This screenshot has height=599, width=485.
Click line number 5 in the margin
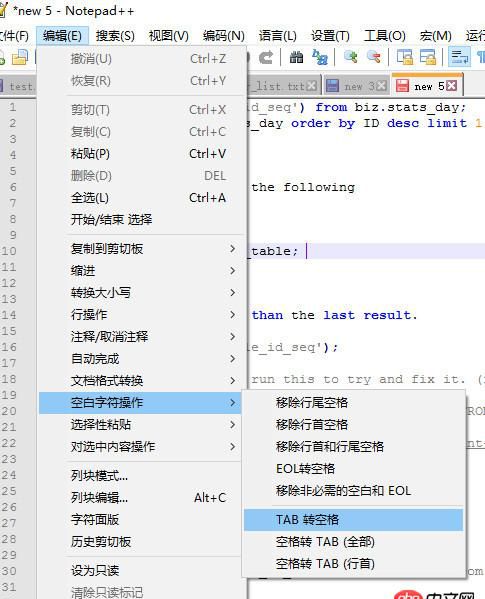[x=13, y=171]
